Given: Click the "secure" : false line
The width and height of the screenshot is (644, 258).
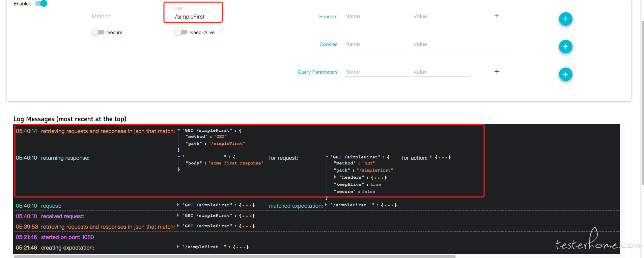Looking at the screenshot, I should pyautogui.click(x=355, y=191).
